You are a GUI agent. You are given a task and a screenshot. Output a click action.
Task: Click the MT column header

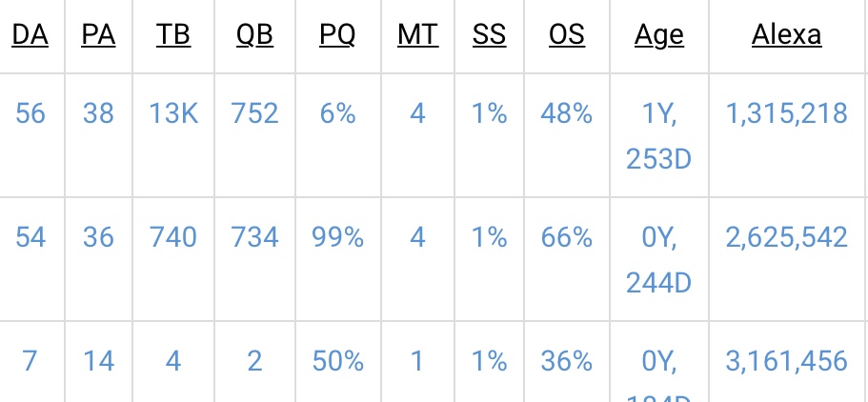coord(418,35)
